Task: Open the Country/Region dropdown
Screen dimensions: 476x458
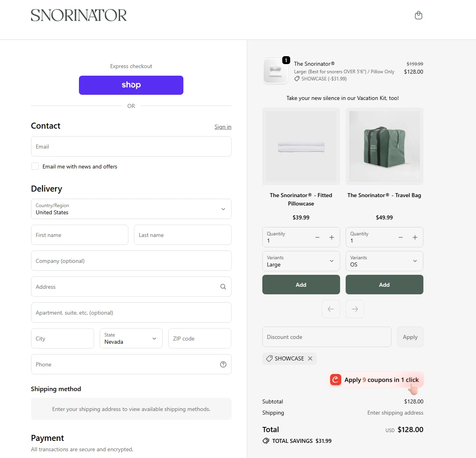Action: [131, 209]
